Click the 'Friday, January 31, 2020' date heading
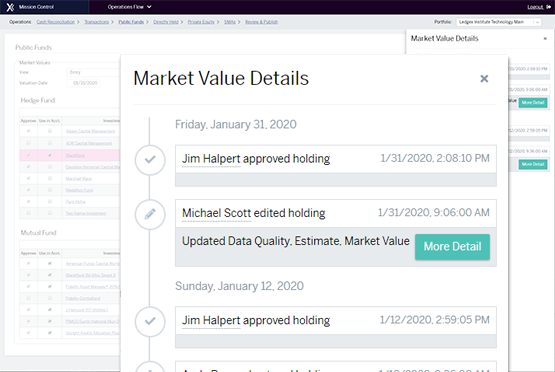Viewport: 555px width, 372px height. pos(236,125)
